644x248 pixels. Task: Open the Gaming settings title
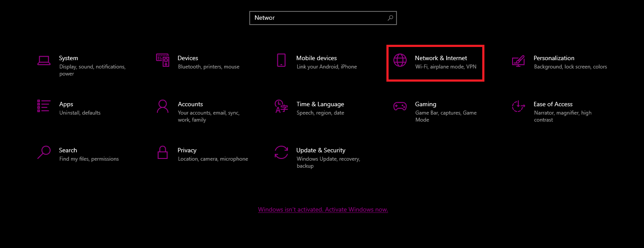(426, 104)
